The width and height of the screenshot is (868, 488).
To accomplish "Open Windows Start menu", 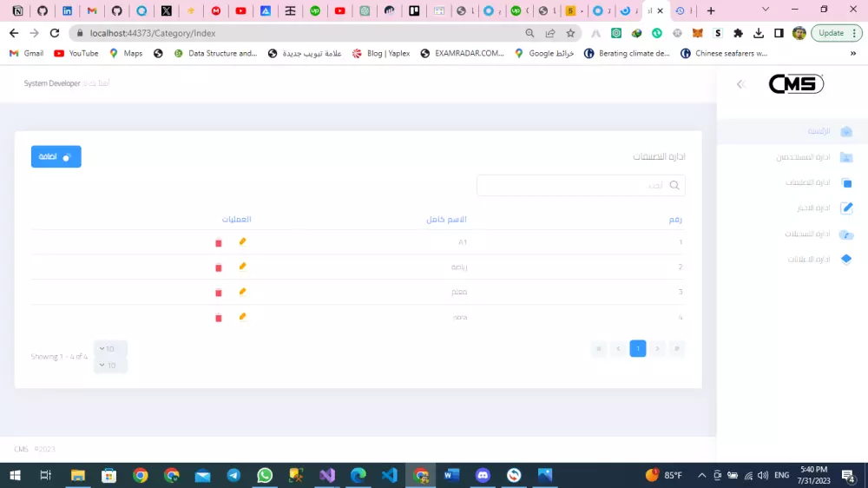I will [x=15, y=475].
